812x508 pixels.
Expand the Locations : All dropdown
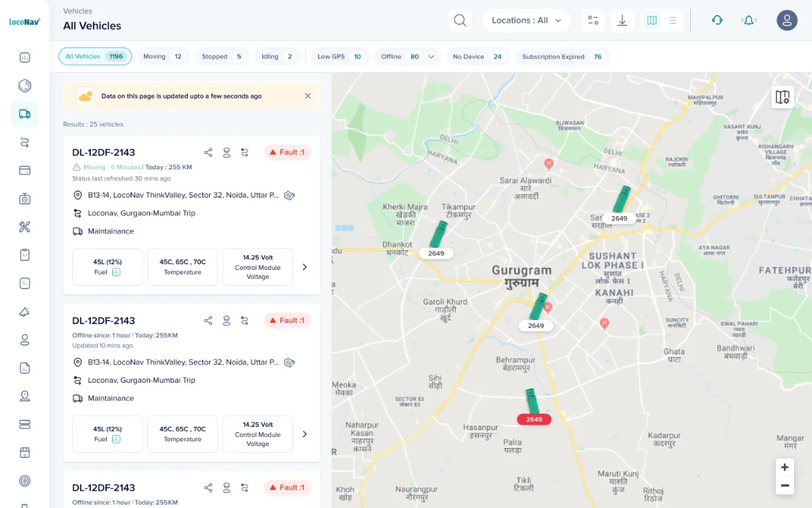point(526,20)
